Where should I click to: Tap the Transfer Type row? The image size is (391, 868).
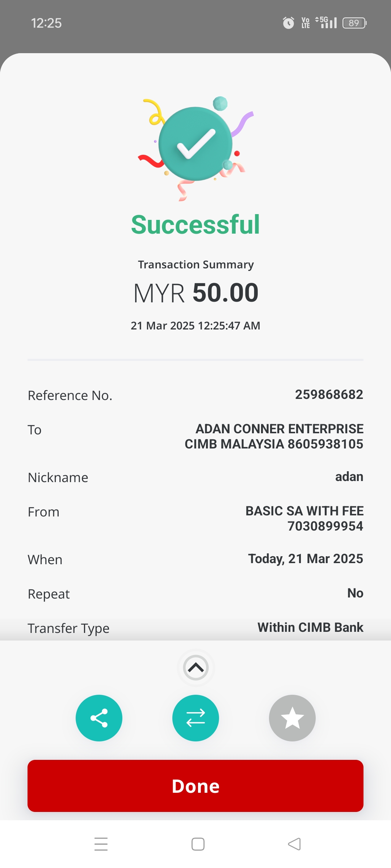(195, 628)
